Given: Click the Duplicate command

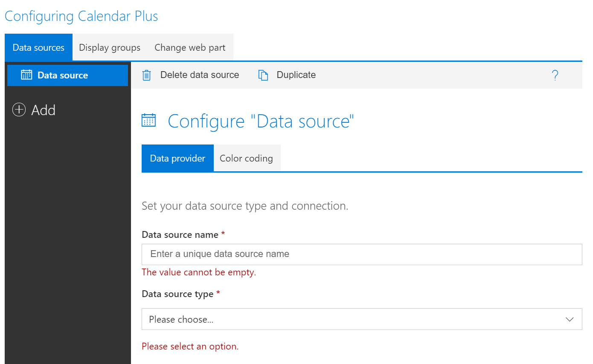Looking at the screenshot, I should click(x=296, y=75).
